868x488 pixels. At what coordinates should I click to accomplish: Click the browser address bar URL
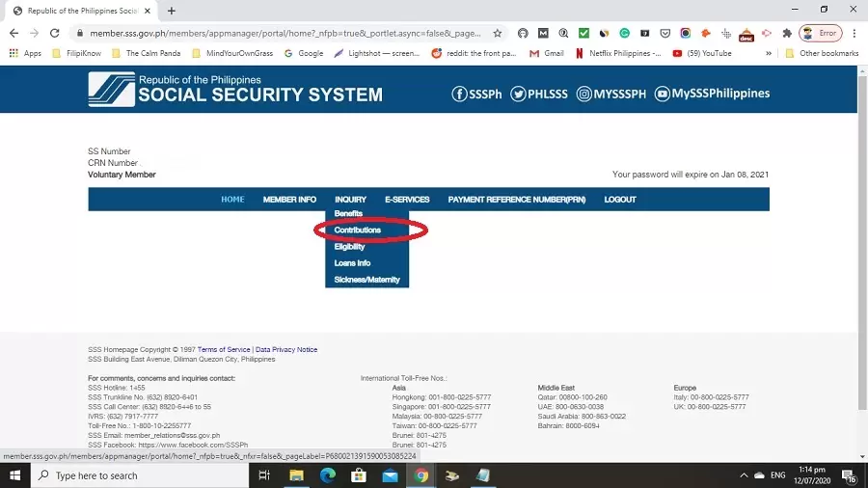coord(285,33)
